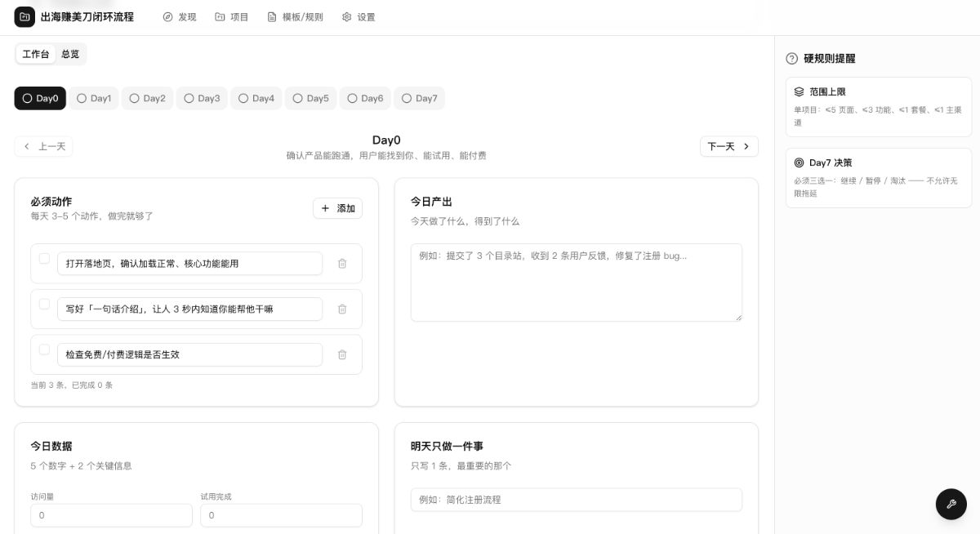980x534 pixels.
Task: Switch to the 总览 tab
Action: 69,54
